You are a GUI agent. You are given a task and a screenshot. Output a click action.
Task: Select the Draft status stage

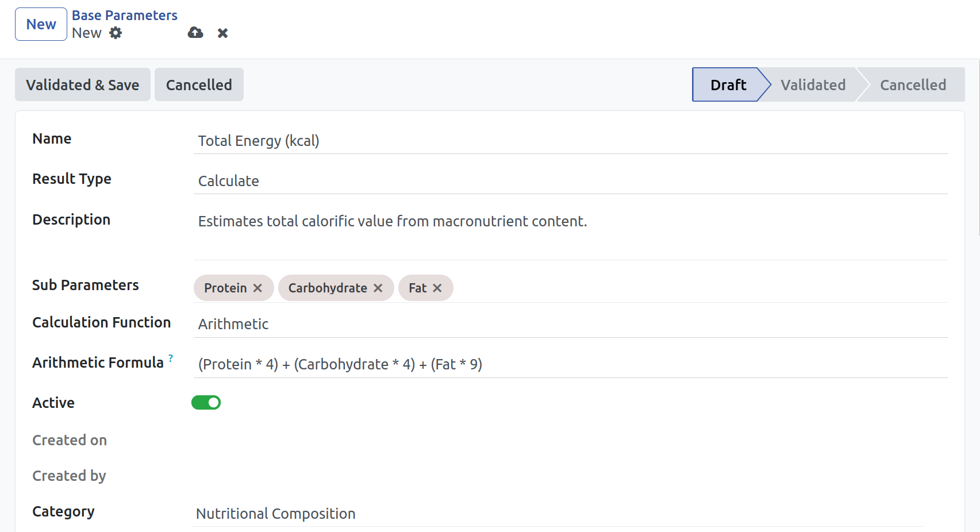pyautogui.click(x=728, y=84)
